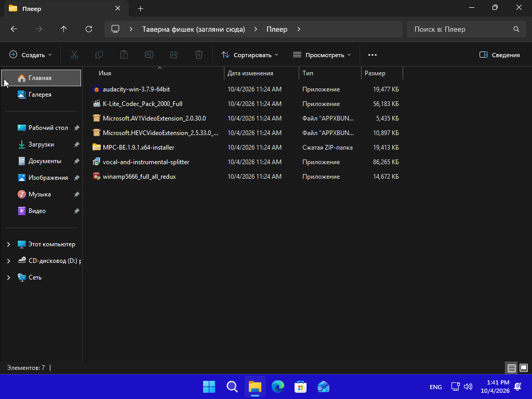Viewport: 532px width, 399px height.
Task: Open the new tab plus button
Action: pyautogui.click(x=140, y=8)
